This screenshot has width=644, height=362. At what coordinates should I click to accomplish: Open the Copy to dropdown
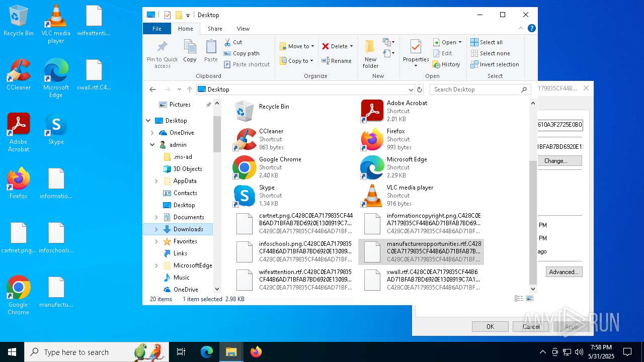[297, 61]
